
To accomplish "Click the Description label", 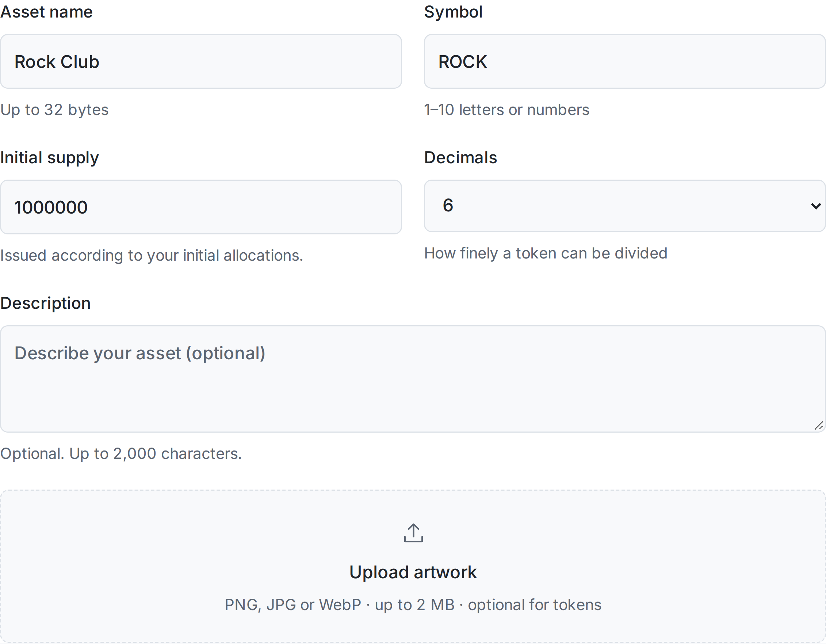I will [45, 303].
